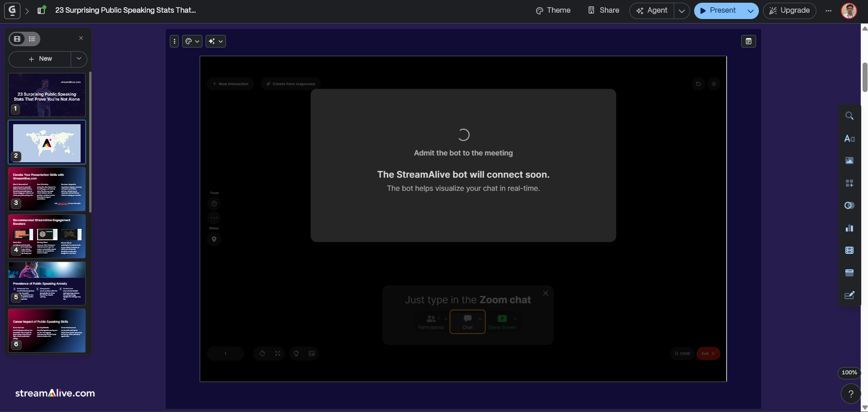The height and width of the screenshot is (412, 868).
Task: Open the speaker notes icon on the card
Action: (x=748, y=41)
